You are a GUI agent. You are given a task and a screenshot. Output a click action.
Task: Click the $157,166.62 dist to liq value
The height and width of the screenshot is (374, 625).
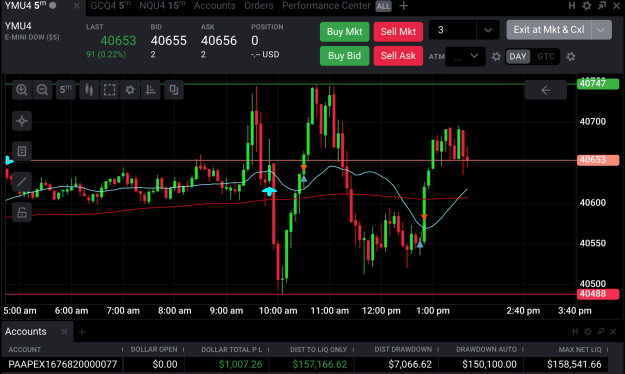click(320, 364)
